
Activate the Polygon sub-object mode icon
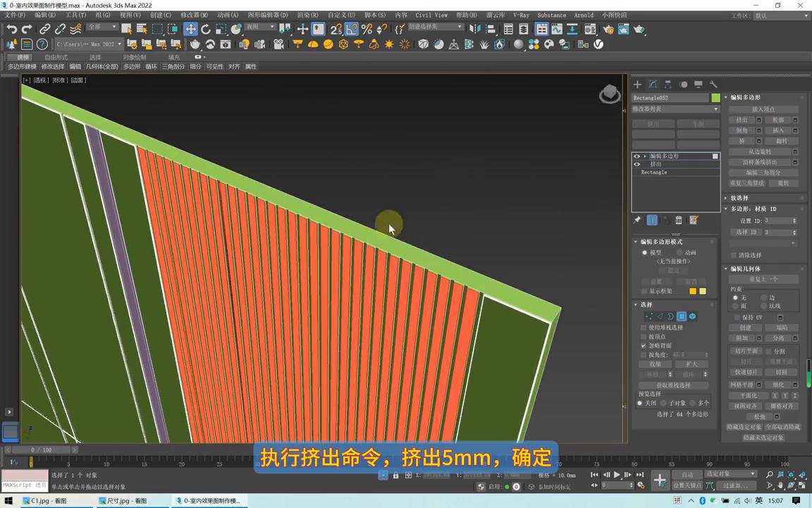point(682,316)
